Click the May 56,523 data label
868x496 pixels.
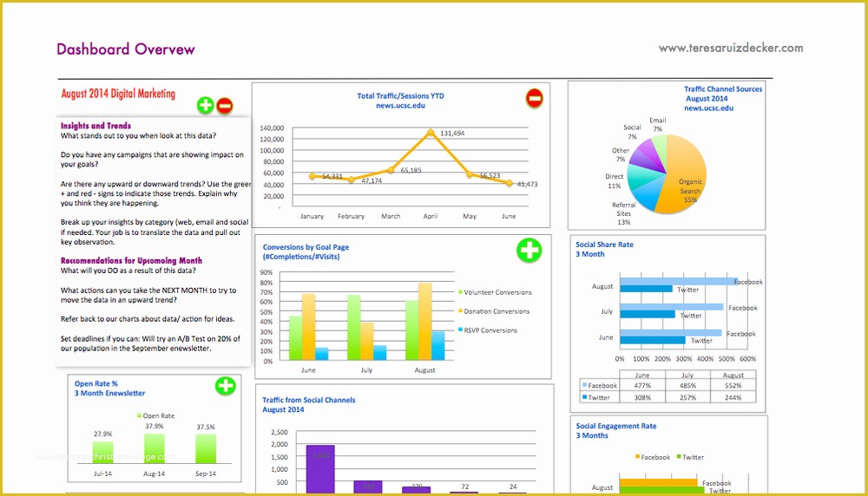(x=490, y=175)
